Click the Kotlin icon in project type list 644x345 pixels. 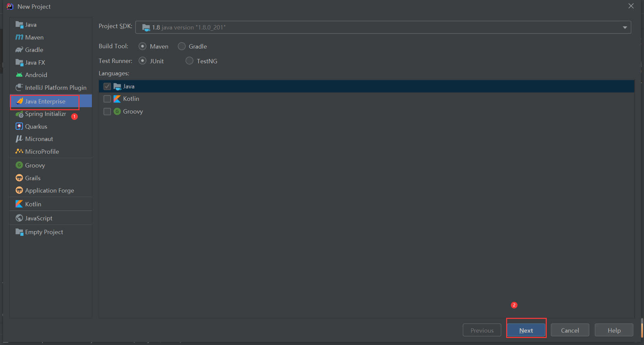click(19, 204)
